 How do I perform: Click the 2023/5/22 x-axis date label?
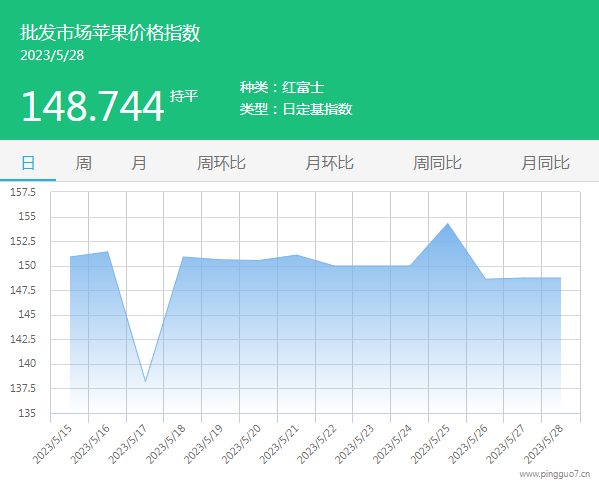pyautogui.click(x=317, y=444)
